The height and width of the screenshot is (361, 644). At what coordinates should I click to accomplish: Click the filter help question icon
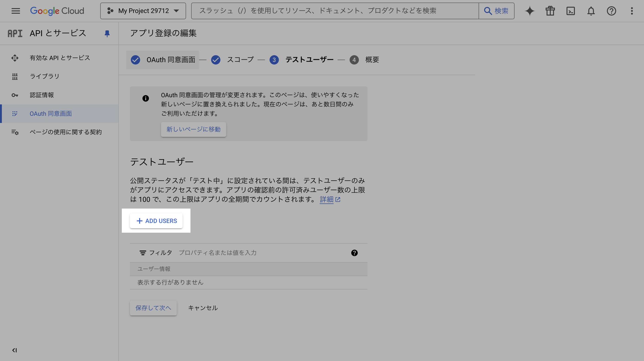[354, 253]
